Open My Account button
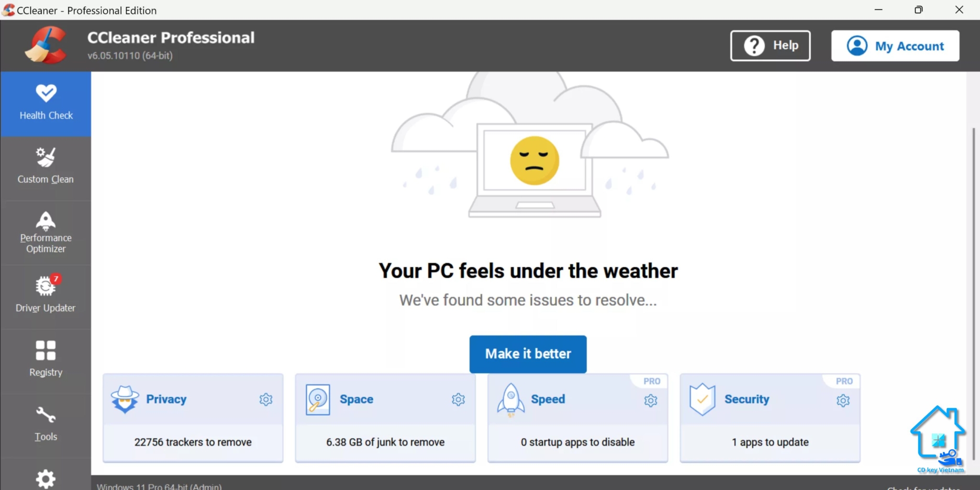980x490 pixels. point(895,46)
